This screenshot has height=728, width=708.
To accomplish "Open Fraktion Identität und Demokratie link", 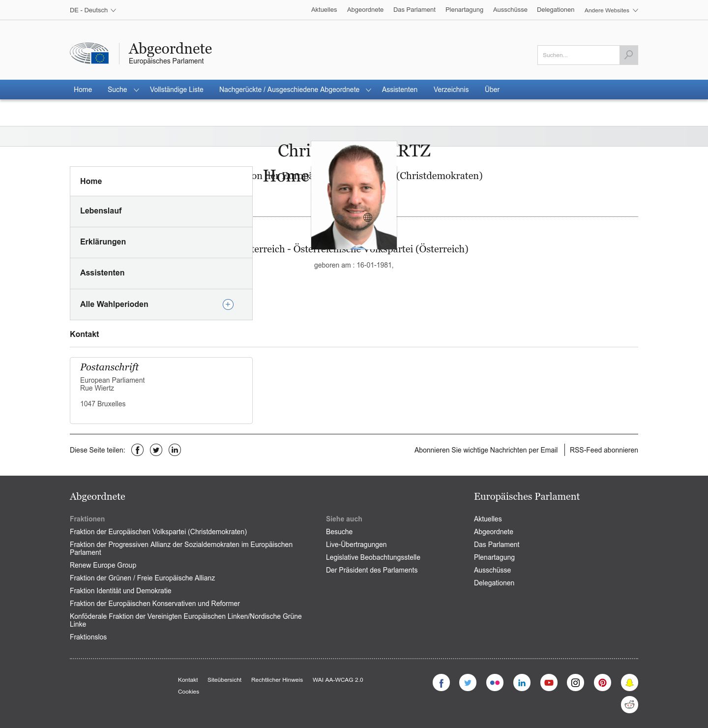I will pyautogui.click(x=120, y=591).
